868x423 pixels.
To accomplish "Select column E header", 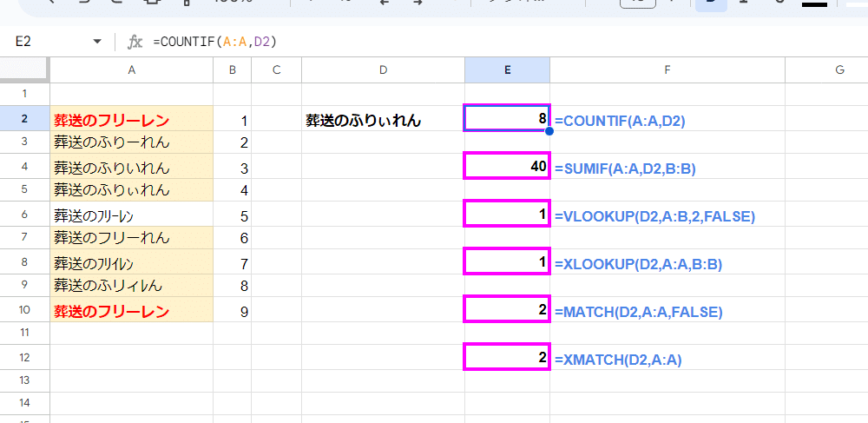I will pos(507,69).
